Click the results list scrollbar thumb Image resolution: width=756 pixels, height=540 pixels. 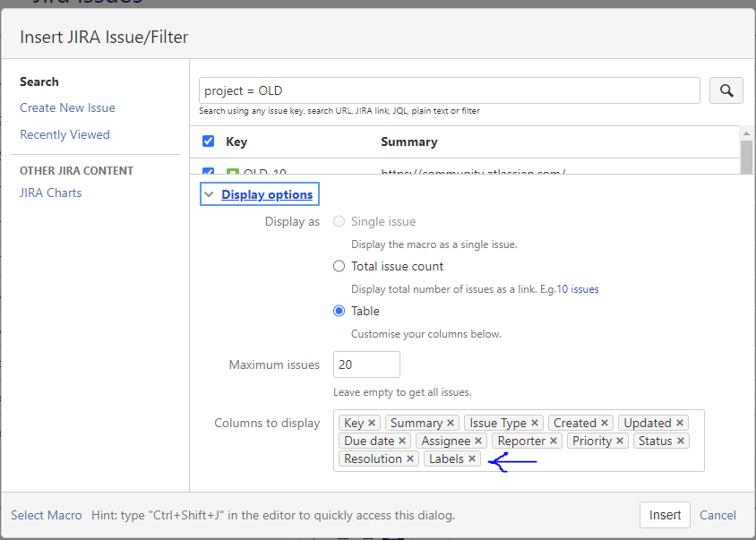point(746,157)
